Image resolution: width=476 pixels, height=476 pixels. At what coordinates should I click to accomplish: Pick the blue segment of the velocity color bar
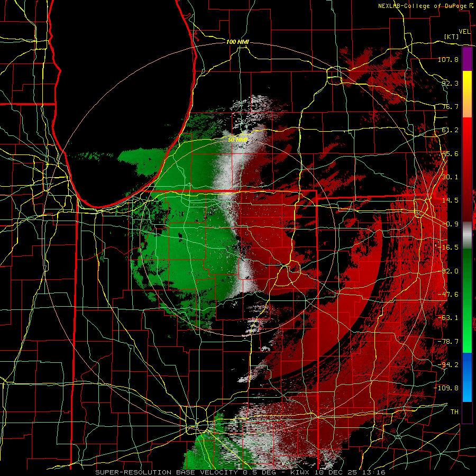tap(467, 377)
